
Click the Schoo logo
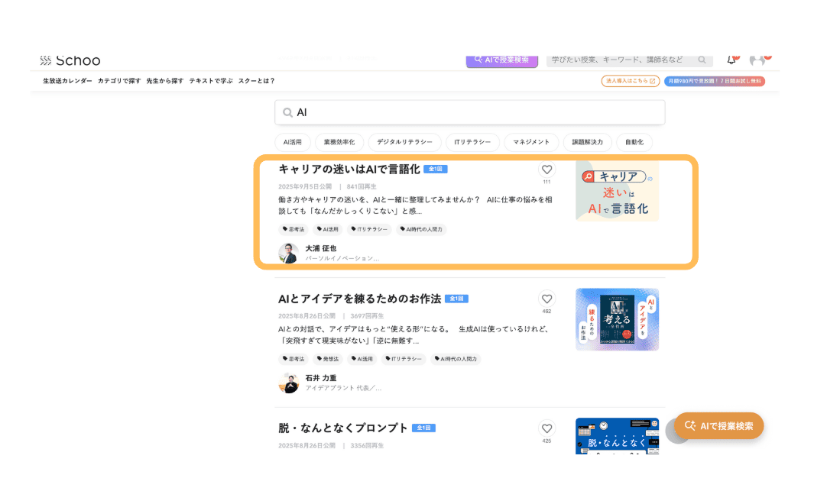pyautogui.click(x=70, y=60)
